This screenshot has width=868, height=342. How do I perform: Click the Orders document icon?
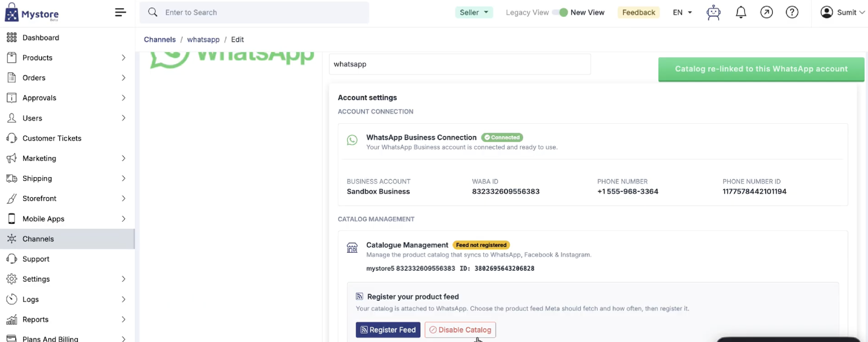point(12,78)
